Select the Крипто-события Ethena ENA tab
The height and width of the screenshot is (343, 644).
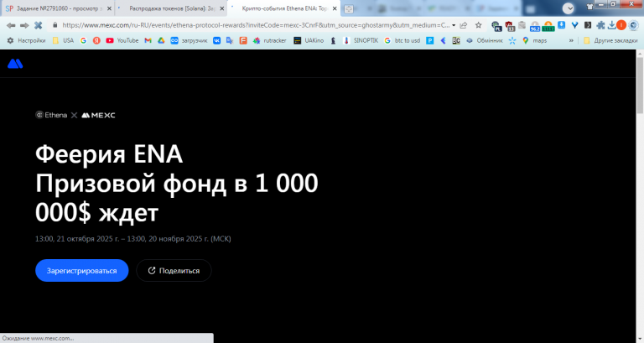tap(283, 8)
